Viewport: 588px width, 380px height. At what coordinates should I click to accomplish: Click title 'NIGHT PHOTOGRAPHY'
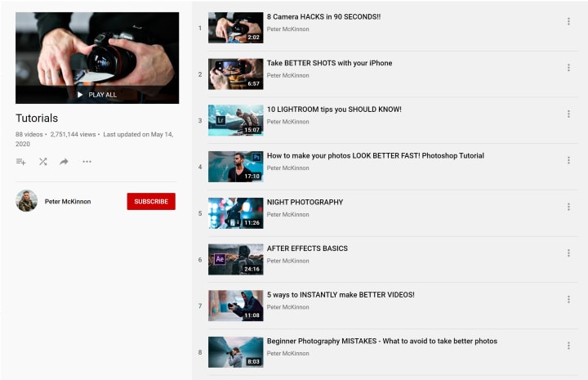(305, 202)
